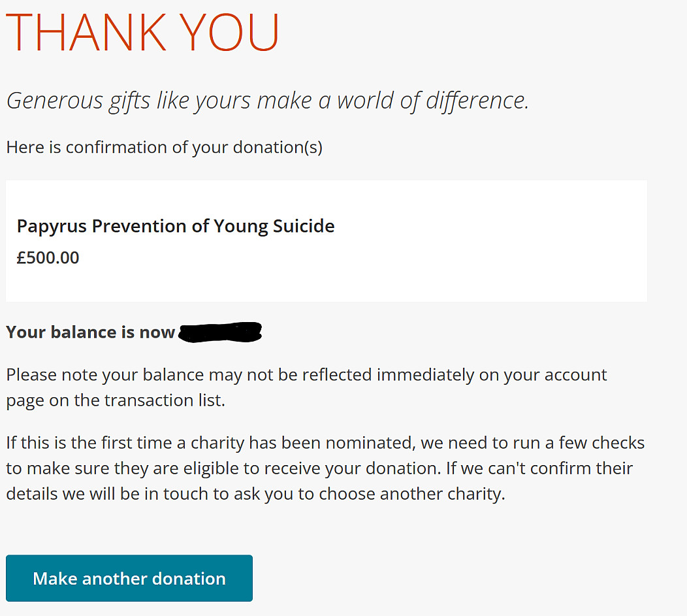The height and width of the screenshot is (616, 687).
Task: Click the £500.00 donation amount
Action: [48, 257]
